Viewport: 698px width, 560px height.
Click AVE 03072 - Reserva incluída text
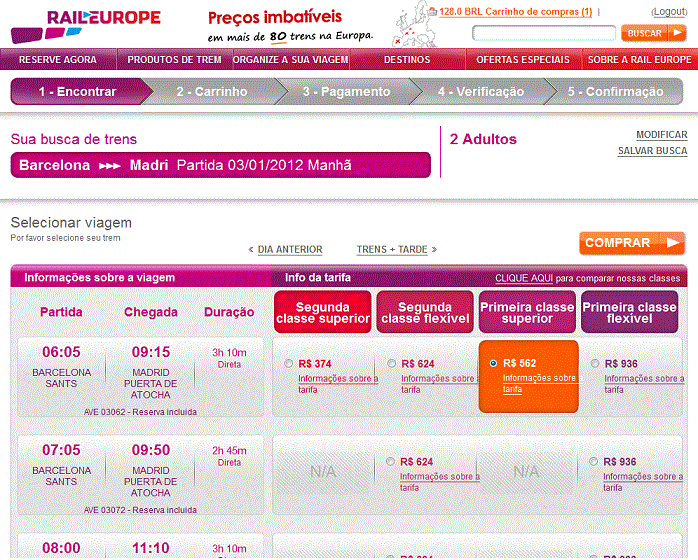pos(140,510)
